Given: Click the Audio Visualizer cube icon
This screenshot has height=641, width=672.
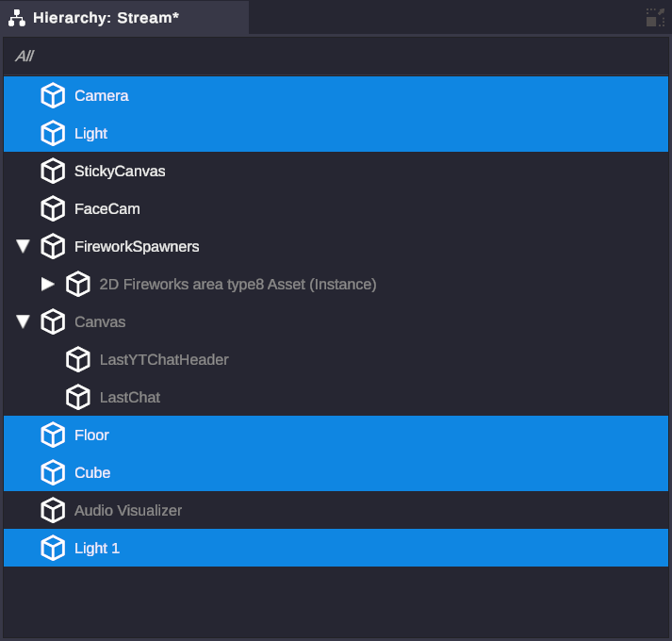Looking at the screenshot, I should (x=53, y=510).
